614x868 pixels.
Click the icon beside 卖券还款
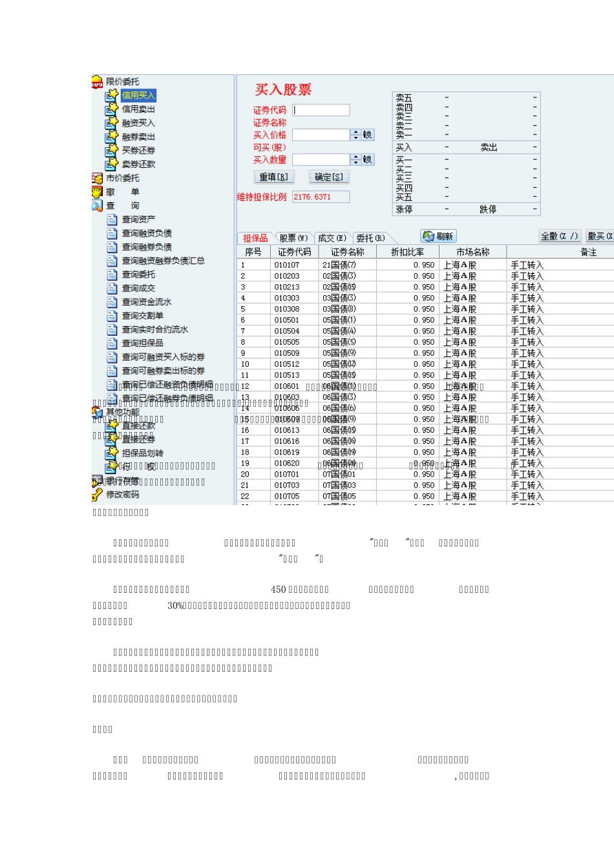pos(112,163)
